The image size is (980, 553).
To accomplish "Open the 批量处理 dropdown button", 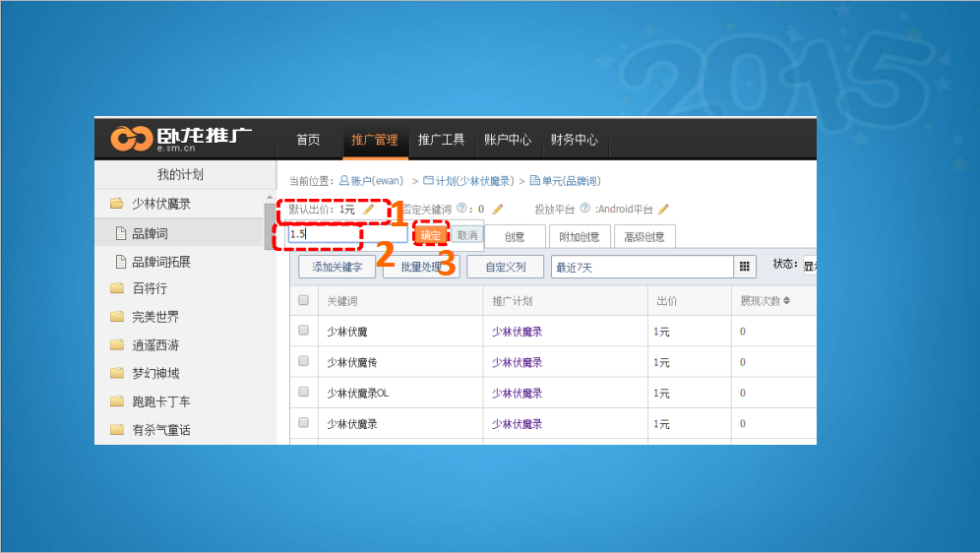I will [x=420, y=267].
